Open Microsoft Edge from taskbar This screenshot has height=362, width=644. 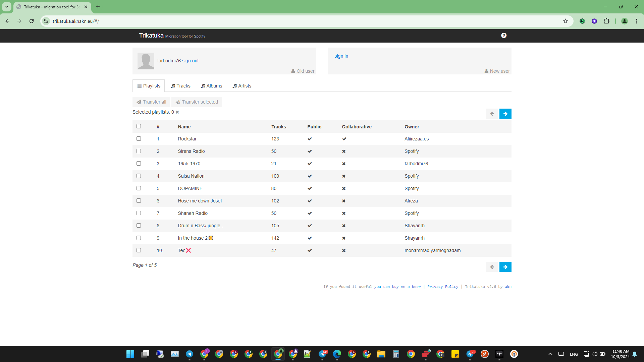click(x=337, y=354)
